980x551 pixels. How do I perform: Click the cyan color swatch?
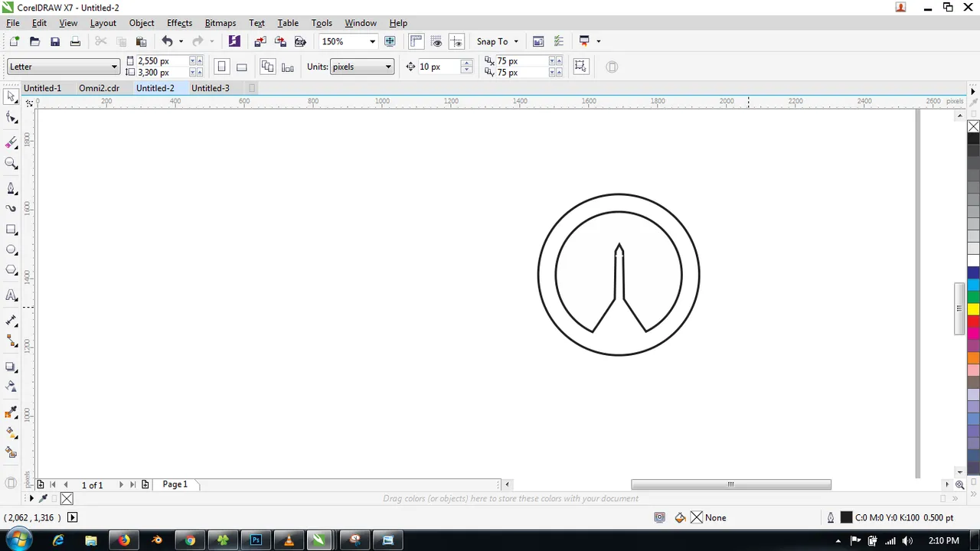pos(973,285)
